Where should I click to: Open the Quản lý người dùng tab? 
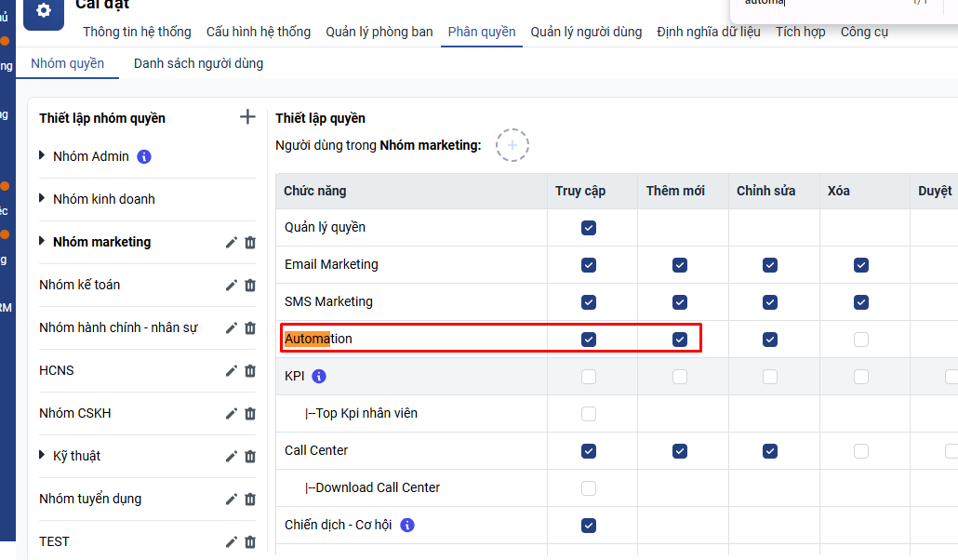586,32
